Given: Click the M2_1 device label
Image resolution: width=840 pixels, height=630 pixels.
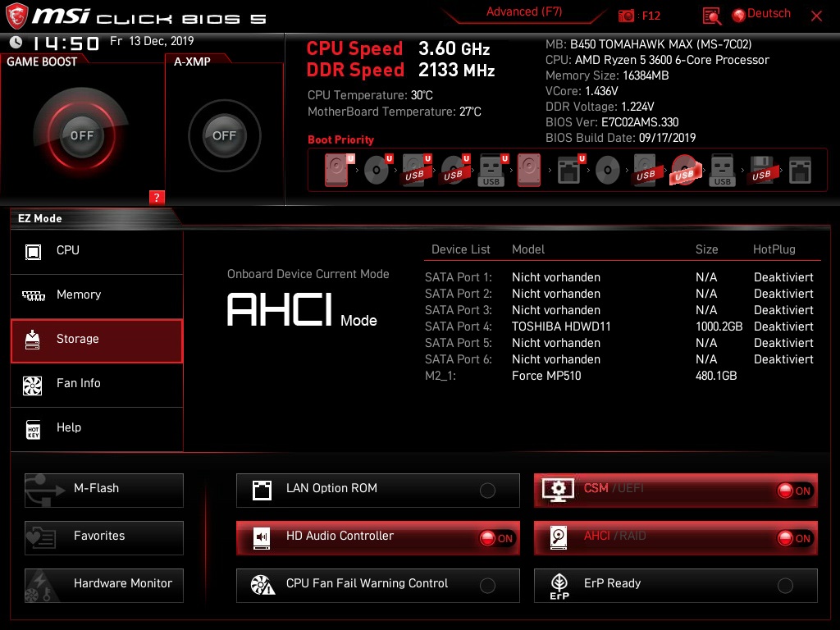Looking at the screenshot, I should pyautogui.click(x=441, y=376).
